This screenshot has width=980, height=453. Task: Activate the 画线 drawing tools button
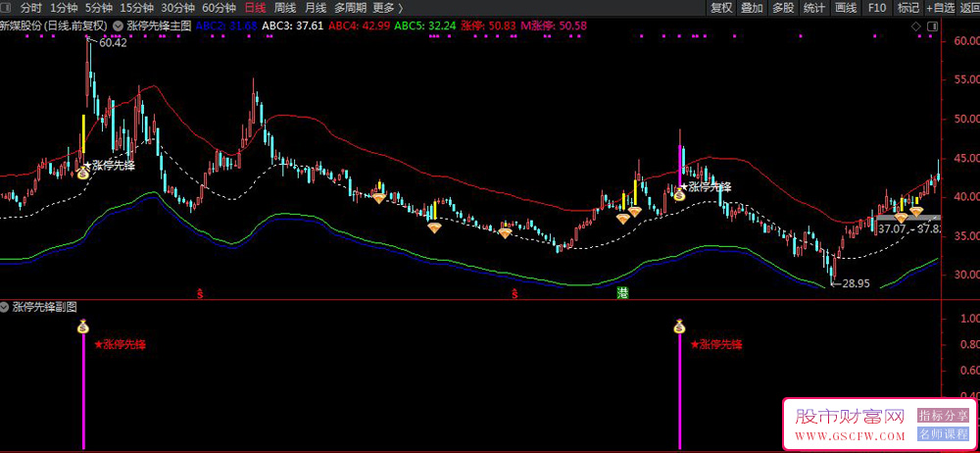(x=845, y=8)
